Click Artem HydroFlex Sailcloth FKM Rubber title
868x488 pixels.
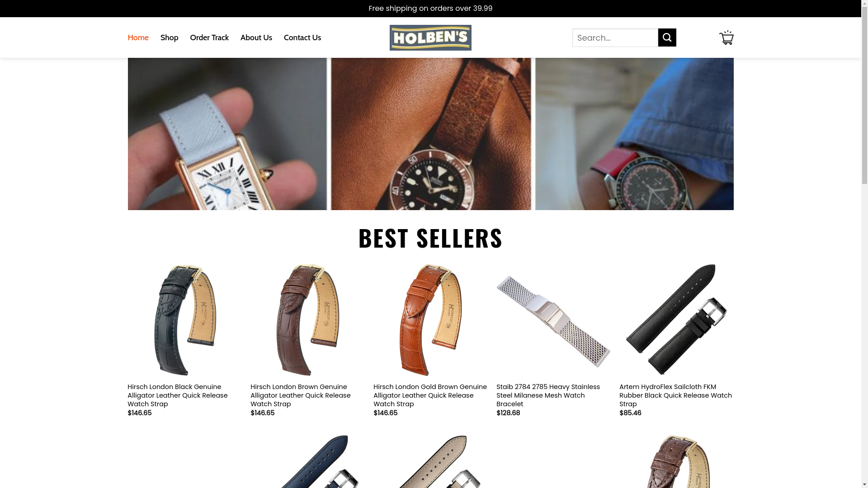pos(675,395)
